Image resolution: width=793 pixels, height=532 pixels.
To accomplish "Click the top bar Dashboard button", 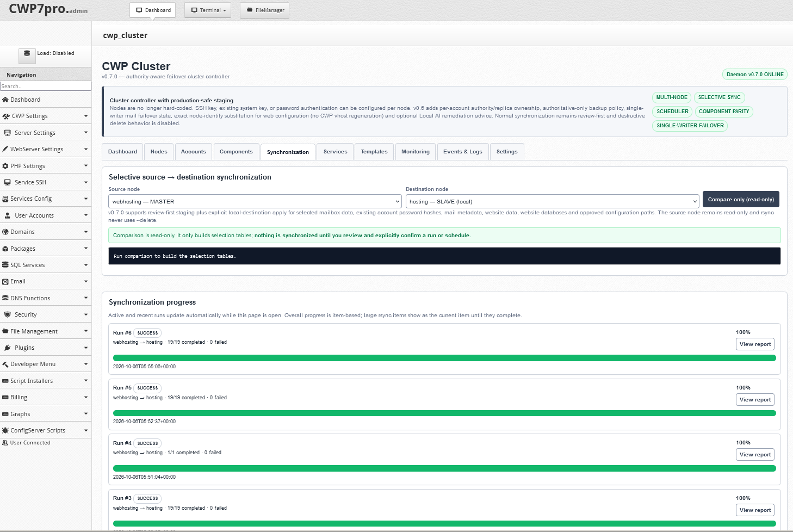I will (x=153, y=10).
